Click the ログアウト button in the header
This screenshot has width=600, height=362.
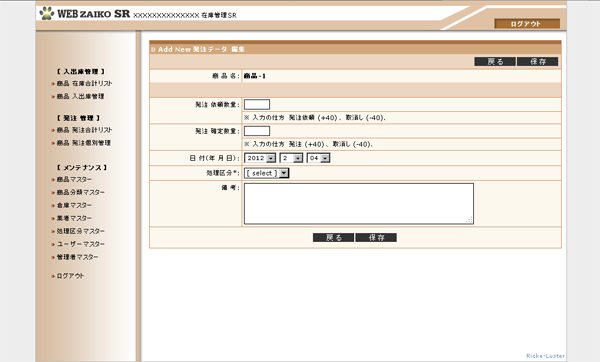click(x=527, y=24)
